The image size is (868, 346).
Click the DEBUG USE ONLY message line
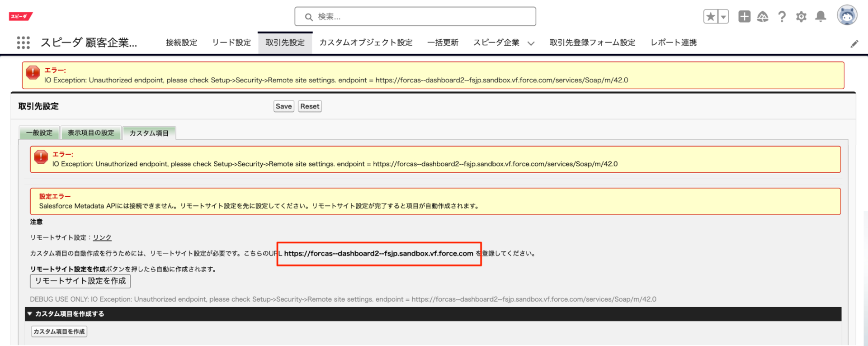point(343,299)
